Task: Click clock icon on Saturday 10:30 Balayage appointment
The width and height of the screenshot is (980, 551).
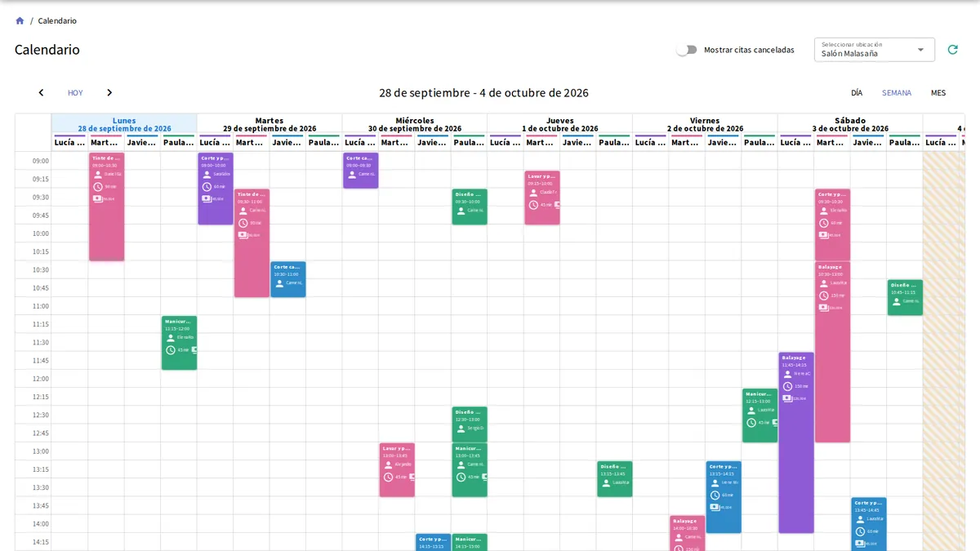Action: pos(823,295)
